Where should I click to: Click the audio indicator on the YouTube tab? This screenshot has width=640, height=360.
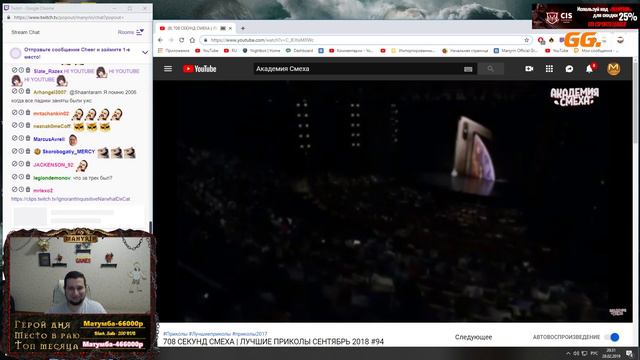(223, 28)
